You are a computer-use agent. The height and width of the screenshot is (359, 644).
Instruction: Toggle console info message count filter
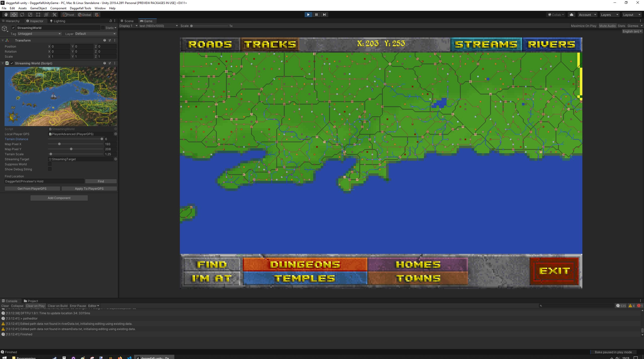(x=621, y=306)
